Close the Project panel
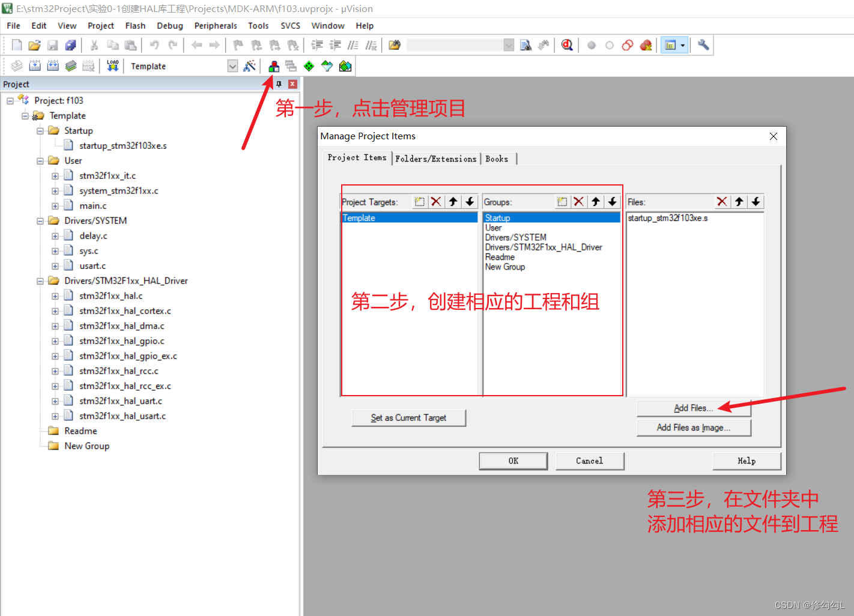The height and width of the screenshot is (616, 854). 292,84
